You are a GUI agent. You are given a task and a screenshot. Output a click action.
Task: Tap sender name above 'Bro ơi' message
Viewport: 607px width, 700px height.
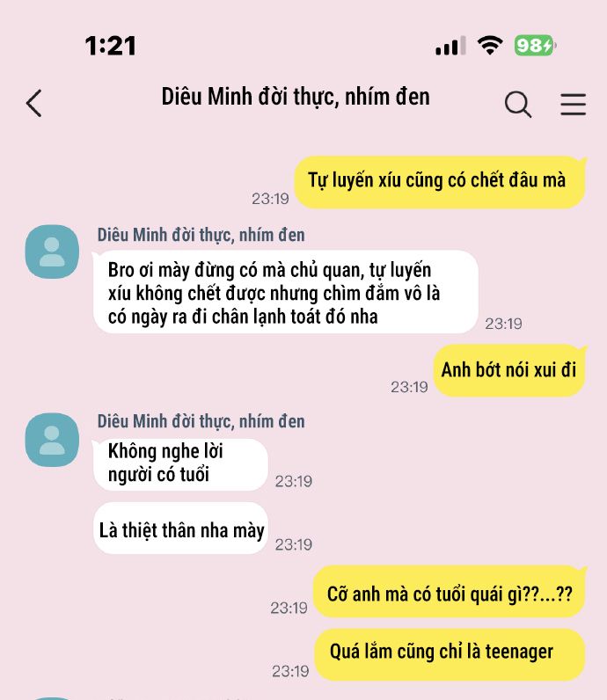pyautogui.click(x=201, y=235)
